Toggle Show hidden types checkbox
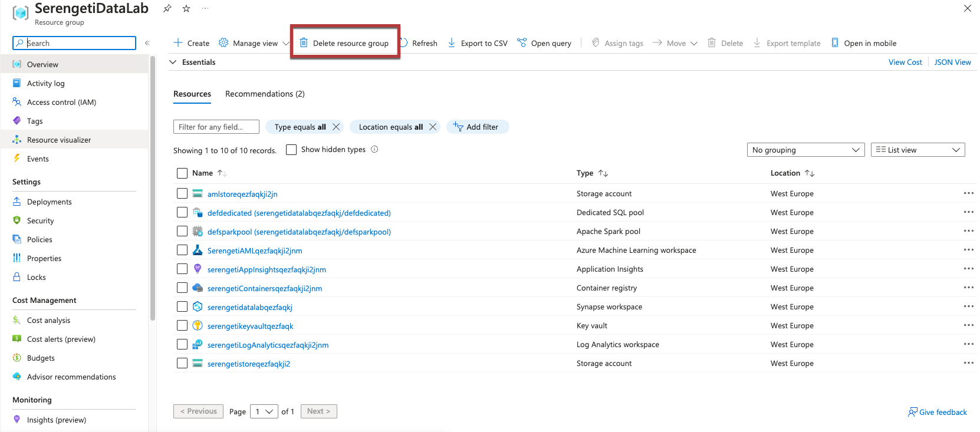Viewport: 980px width, 432px height. click(291, 150)
